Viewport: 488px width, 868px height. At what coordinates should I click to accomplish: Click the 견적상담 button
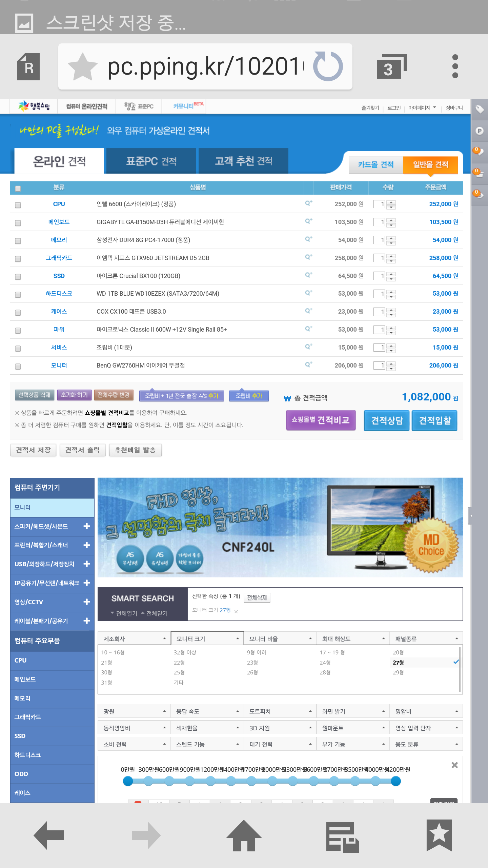click(x=387, y=420)
